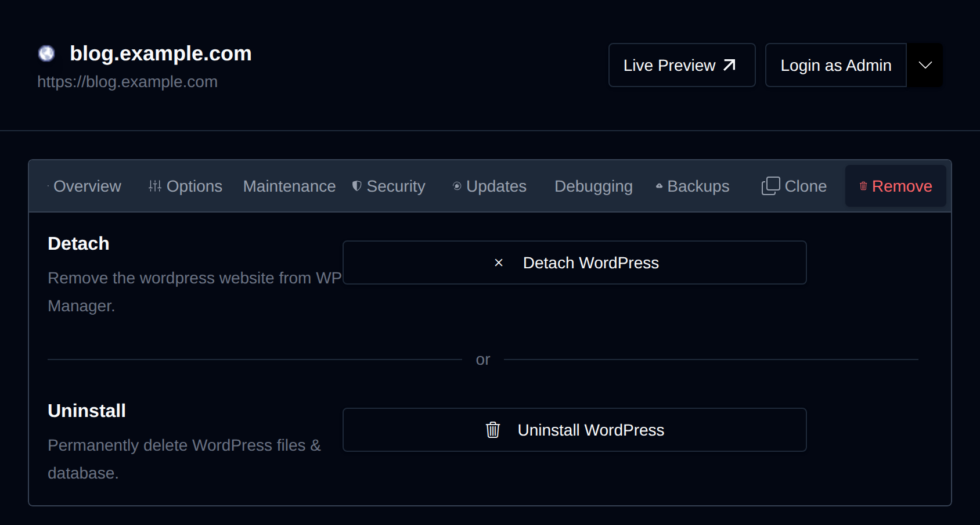
Task: Select the Remove tab
Action: 896,186
